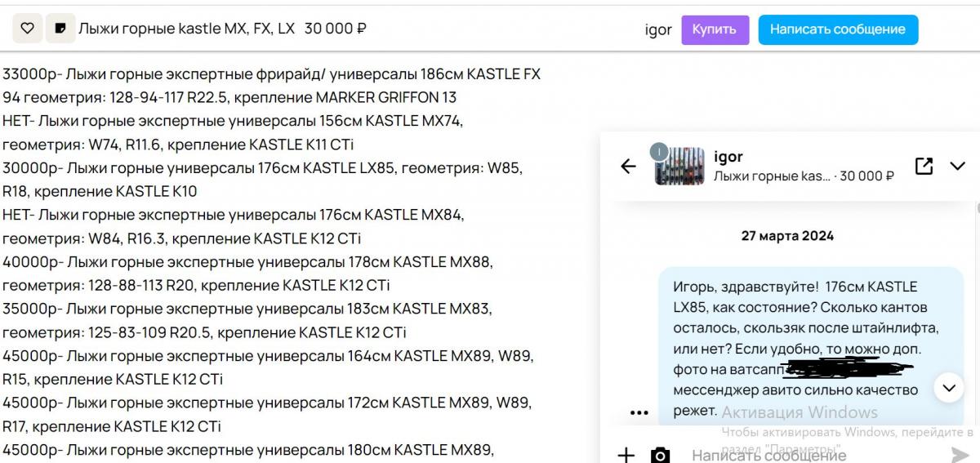Go back with the chat arrow

tap(628, 167)
